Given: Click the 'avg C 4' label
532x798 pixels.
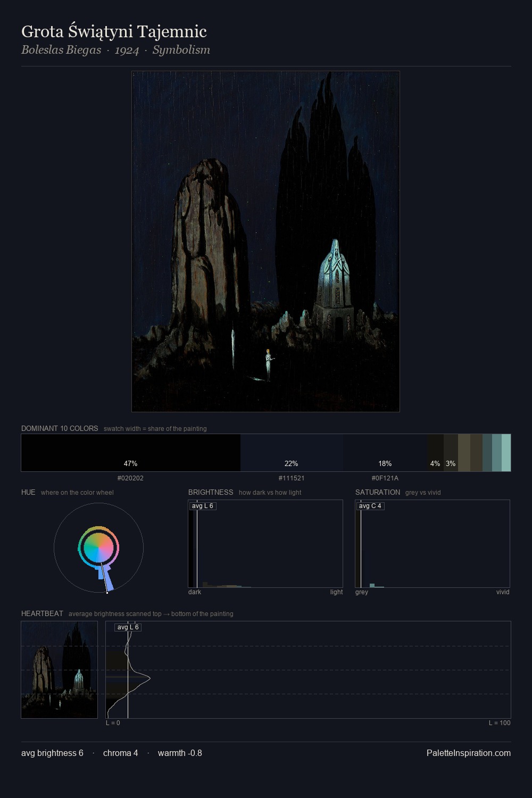Looking at the screenshot, I should point(370,506).
